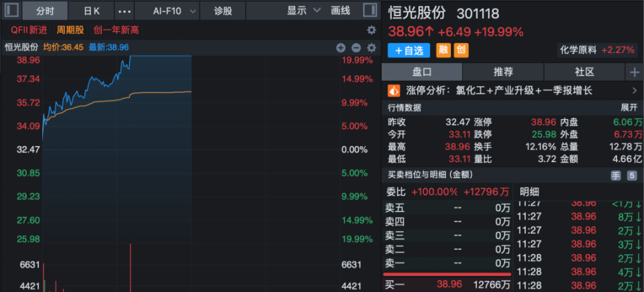Expand the 行情数据 section via 展开
644x292 pixels.
coord(629,108)
